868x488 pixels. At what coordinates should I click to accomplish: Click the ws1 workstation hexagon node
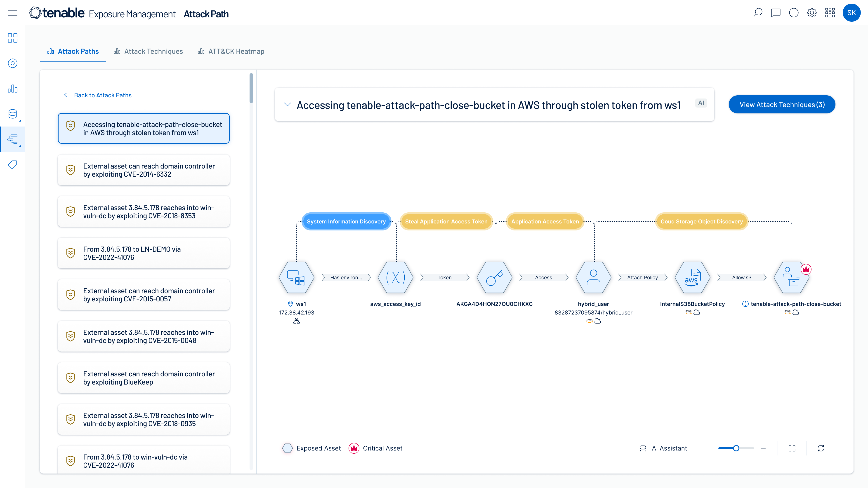296,277
